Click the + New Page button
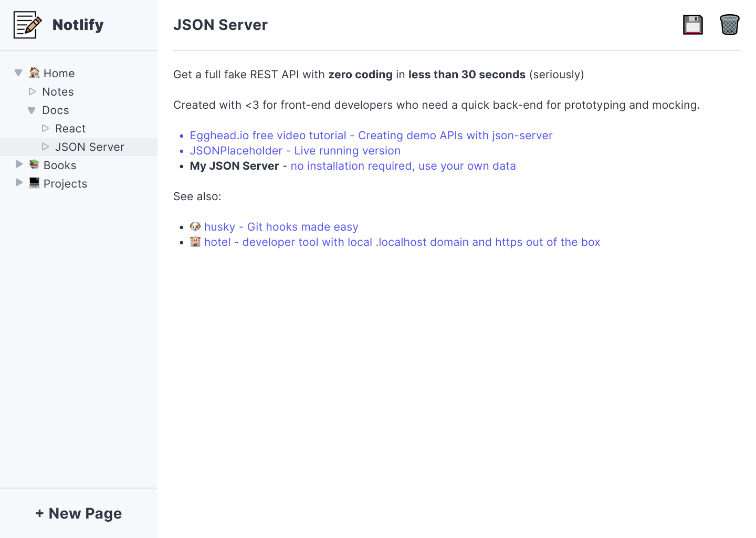The height and width of the screenshot is (538, 756). pyautogui.click(x=78, y=513)
